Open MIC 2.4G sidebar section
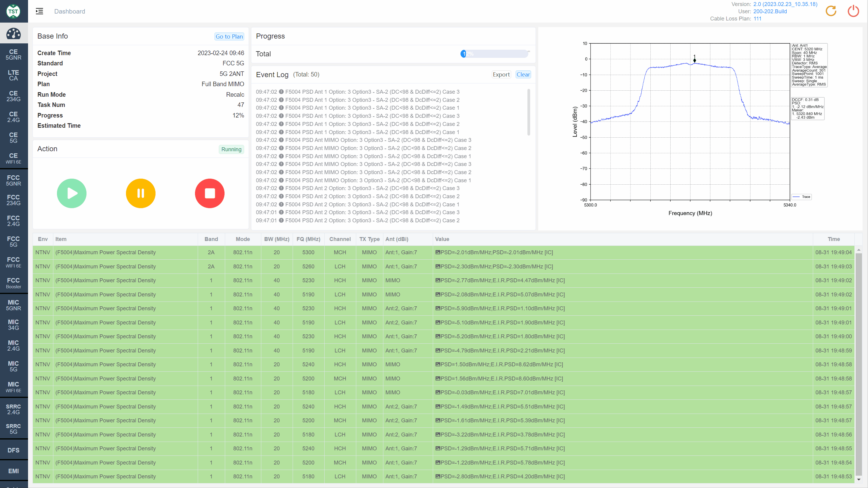Image resolution: width=868 pixels, height=488 pixels. click(x=14, y=345)
